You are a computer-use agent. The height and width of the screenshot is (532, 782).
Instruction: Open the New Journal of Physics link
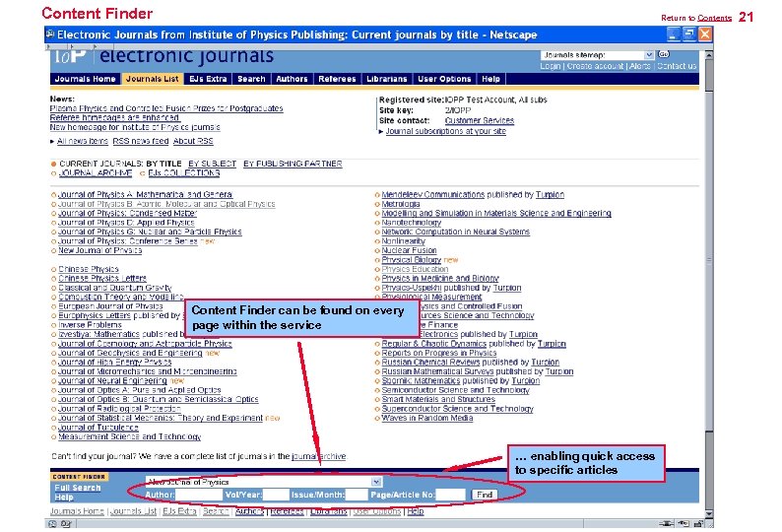tap(99, 250)
